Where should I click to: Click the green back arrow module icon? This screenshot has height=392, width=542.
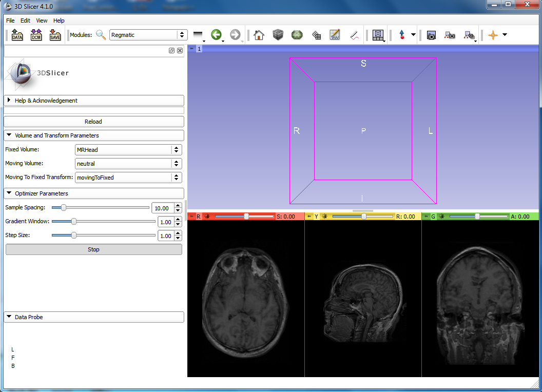coord(216,35)
